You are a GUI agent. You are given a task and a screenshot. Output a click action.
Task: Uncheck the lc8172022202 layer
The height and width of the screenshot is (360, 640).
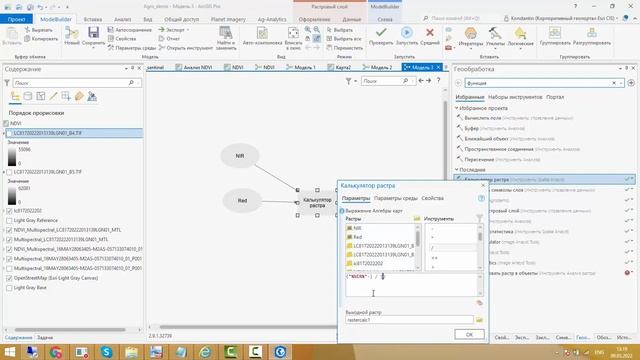[x=9, y=211]
